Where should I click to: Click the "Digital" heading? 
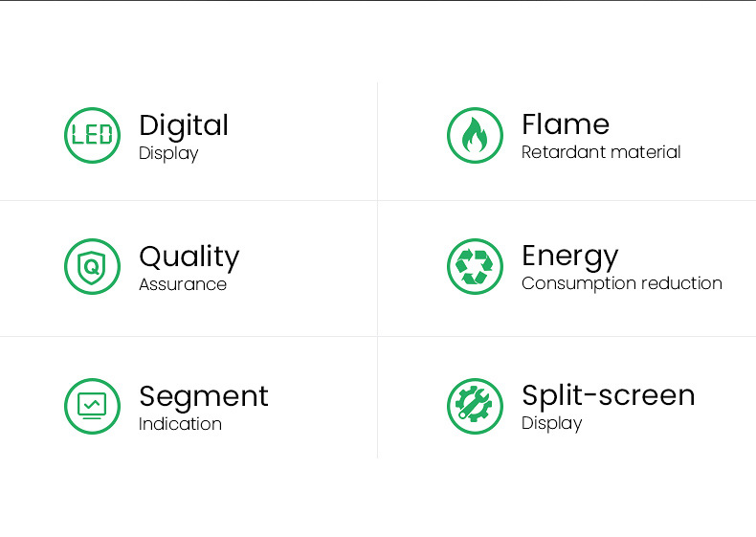(184, 125)
